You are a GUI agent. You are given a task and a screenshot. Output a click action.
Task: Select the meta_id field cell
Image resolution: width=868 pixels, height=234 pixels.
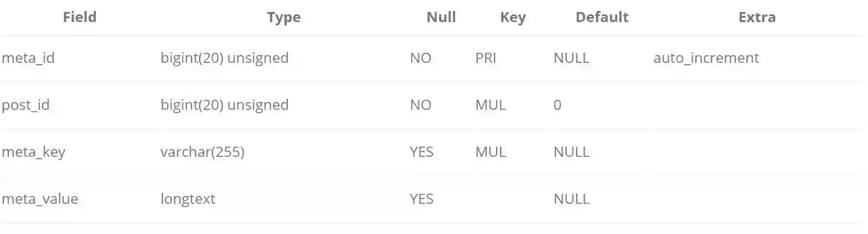tap(28, 58)
